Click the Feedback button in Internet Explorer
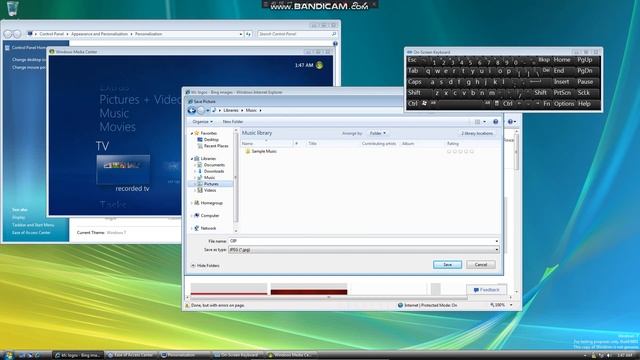The image size is (640, 360). (486, 290)
